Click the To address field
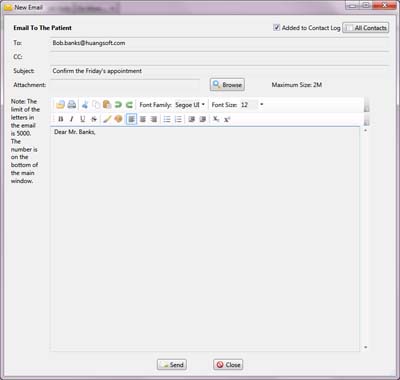The image size is (400, 380). pos(219,43)
